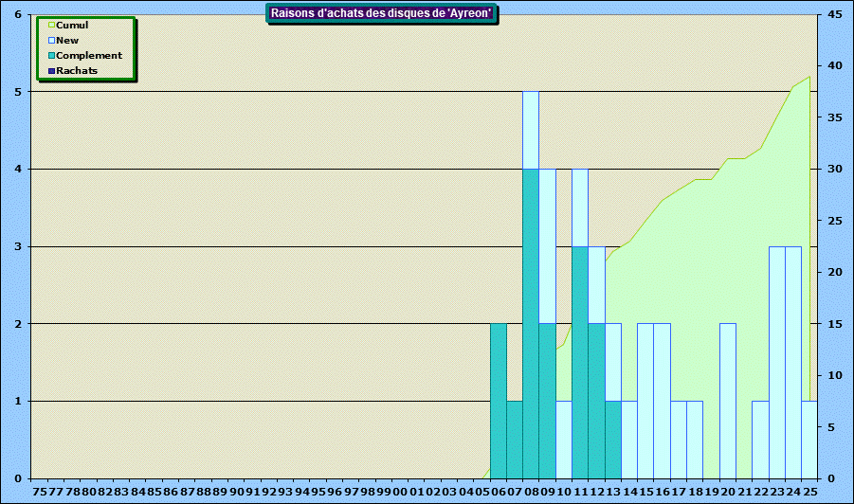The height and width of the screenshot is (504, 854).
Task: Click the Complement legend color swatch
Action: click(52, 56)
